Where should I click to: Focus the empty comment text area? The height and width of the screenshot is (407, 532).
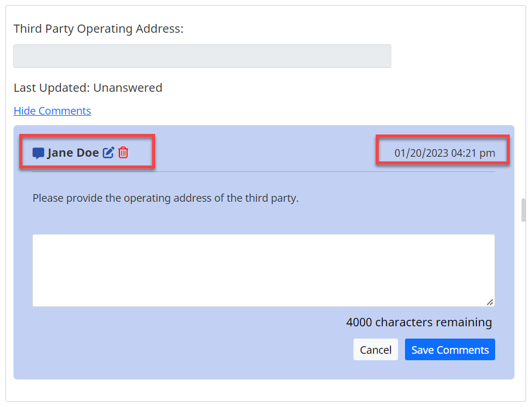tap(263, 270)
